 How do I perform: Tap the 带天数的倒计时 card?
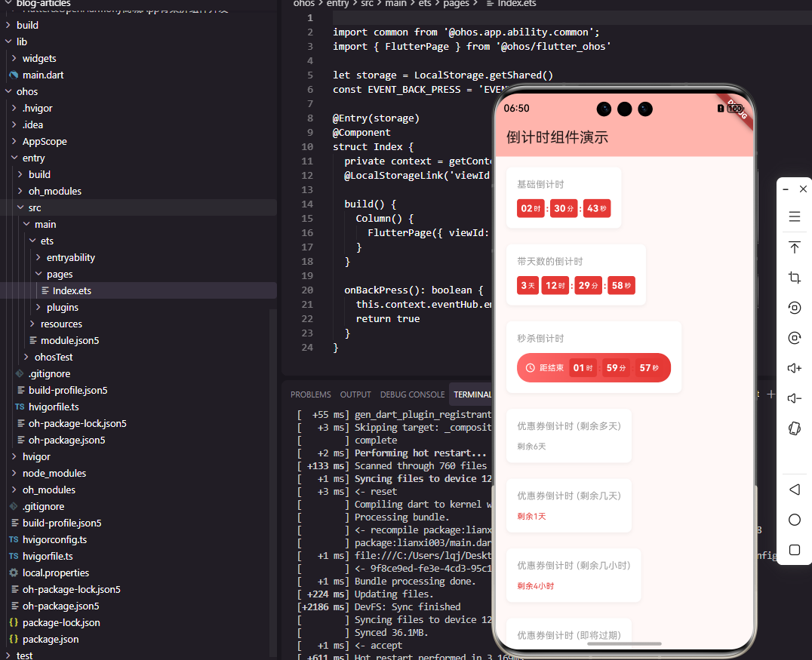[576, 275]
